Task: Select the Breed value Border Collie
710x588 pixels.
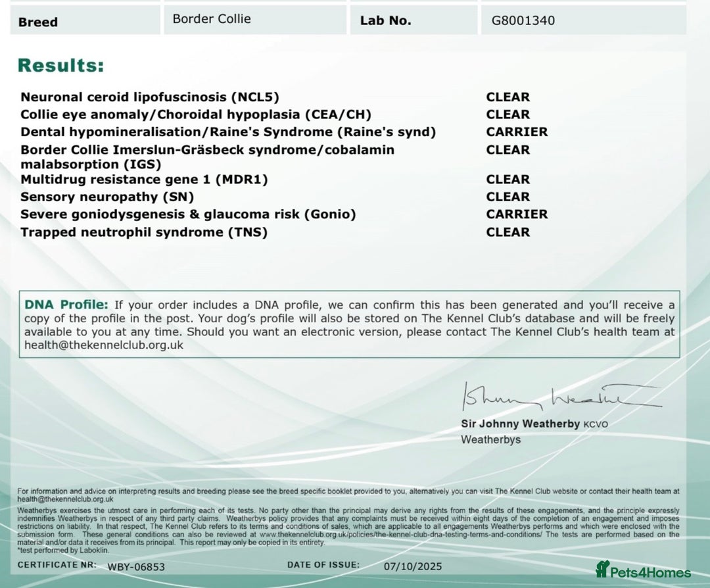Action: (211, 19)
